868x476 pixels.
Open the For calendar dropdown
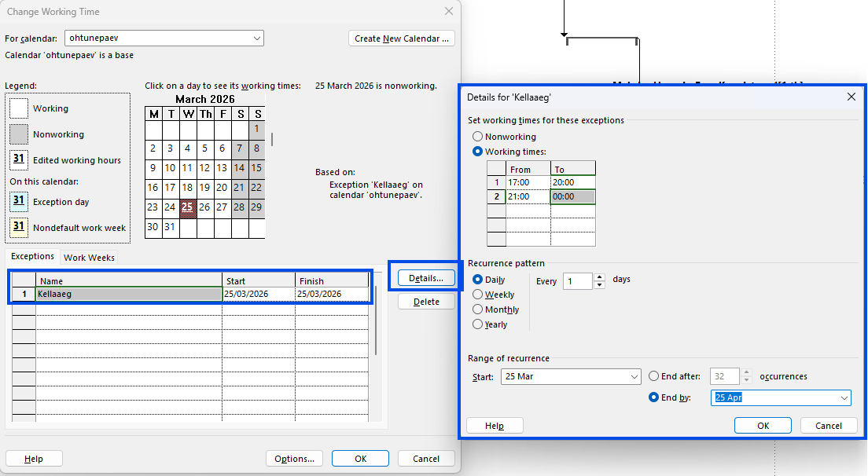(x=257, y=38)
